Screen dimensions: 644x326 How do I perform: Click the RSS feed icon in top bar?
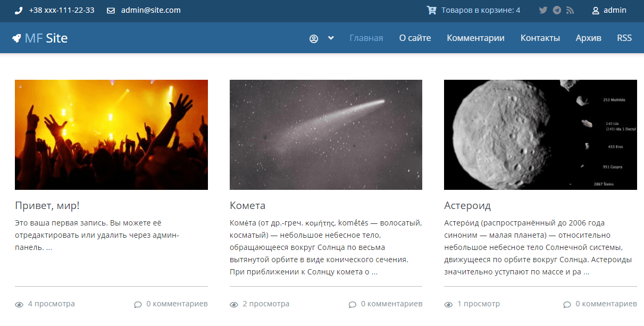pyautogui.click(x=570, y=10)
